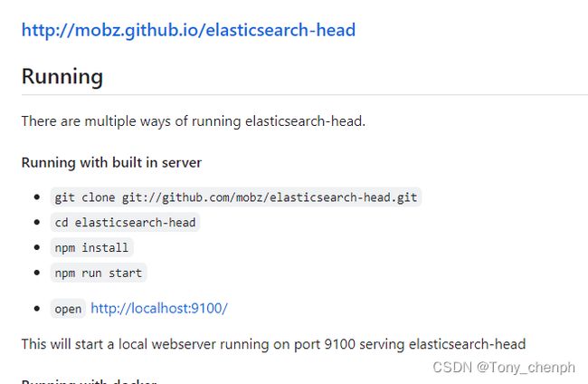
Task: Click the elasticsearch-head.git text in clone command
Action: 343,197
